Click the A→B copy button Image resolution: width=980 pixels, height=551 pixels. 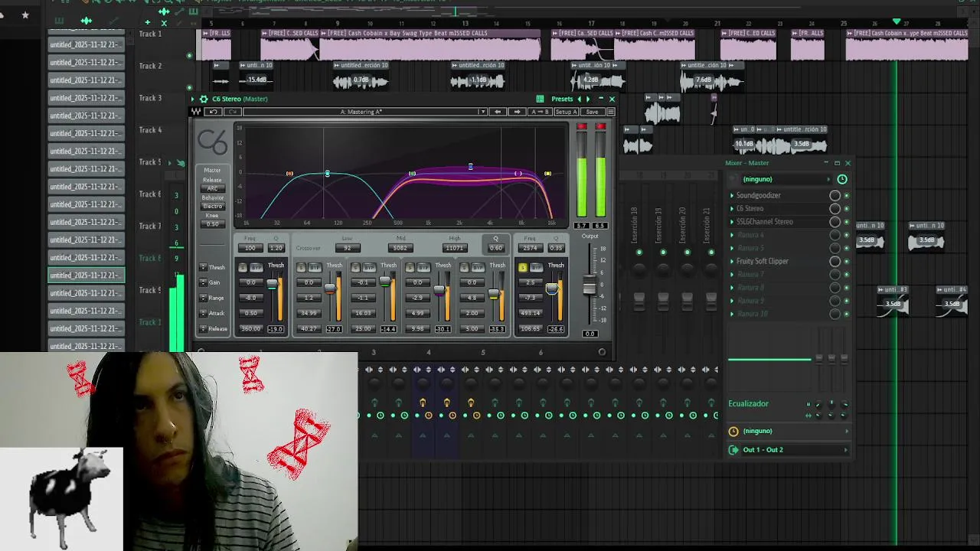(541, 112)
